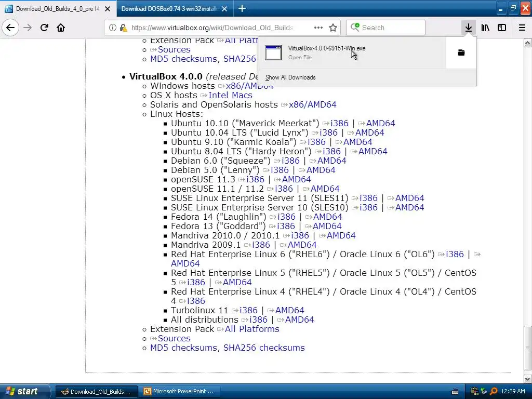532x399 pixels.
Task: Click the scrollbar down arrow
Action: pyautogui.click(x=528, y=379)
